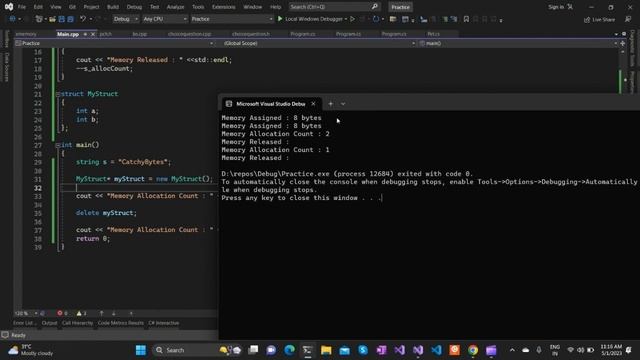Open the Extensions menu
640x360 pixels.
click(x=224, y=7)
